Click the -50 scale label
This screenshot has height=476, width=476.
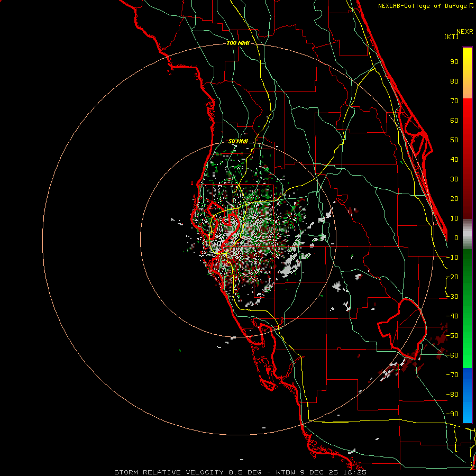(x=452, y=336)
